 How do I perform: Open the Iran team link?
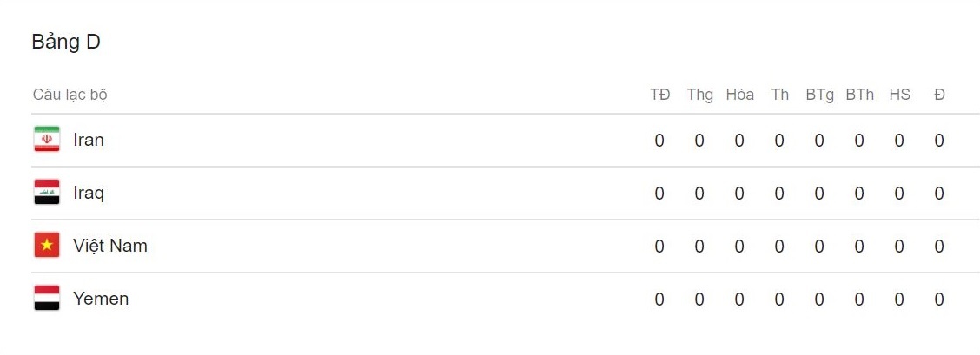(89, 140)
